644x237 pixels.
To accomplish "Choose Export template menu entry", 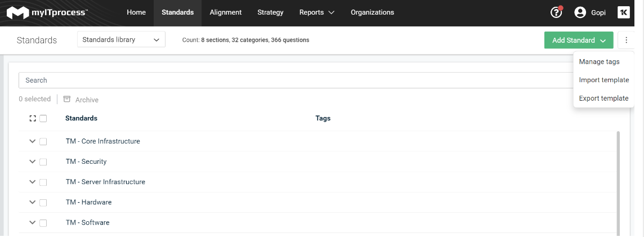I will pos(603,98).
